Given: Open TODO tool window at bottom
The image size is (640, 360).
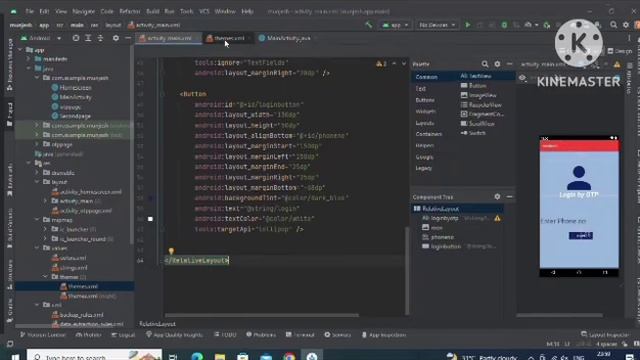Looking at the screenshot, I should [x=225, y=335].
